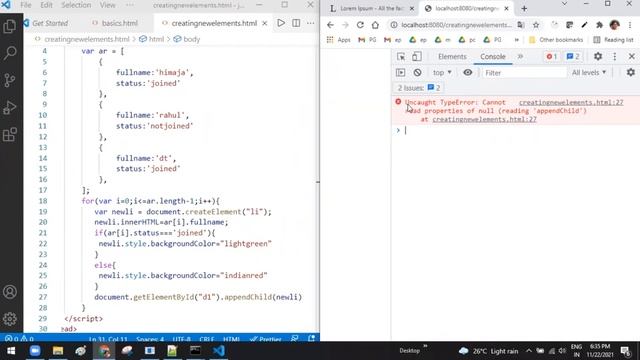
Task: Run the code with play icon
Action: tap(281, 23)
